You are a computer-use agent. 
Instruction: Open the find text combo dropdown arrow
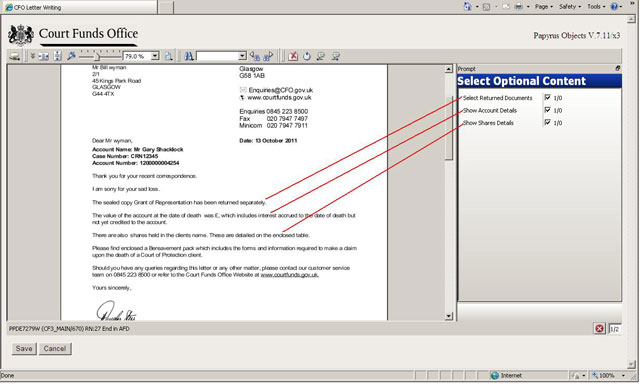pyautogui.click(x=242, y=56)
